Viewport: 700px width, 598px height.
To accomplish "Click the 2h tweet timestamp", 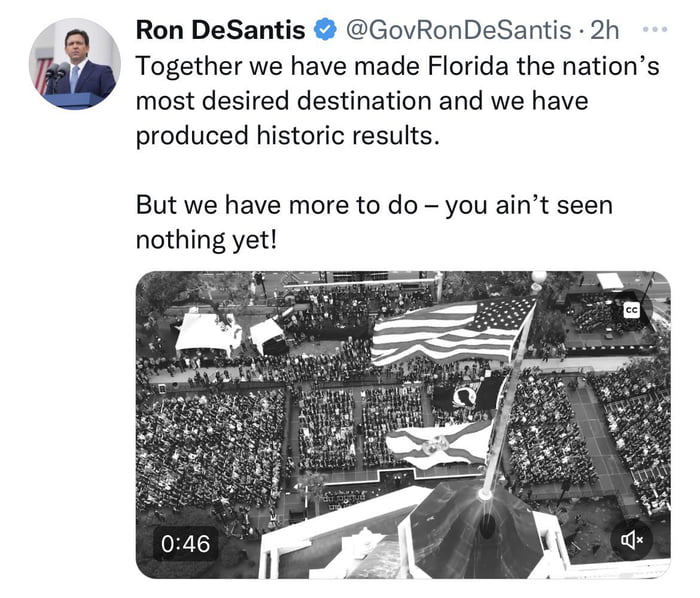I will 605,31.
